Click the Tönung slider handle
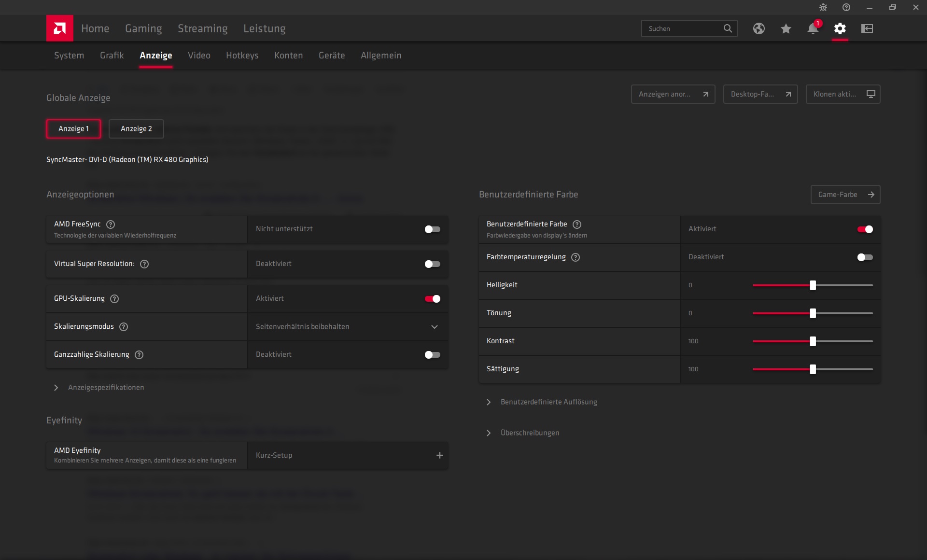 813,313
